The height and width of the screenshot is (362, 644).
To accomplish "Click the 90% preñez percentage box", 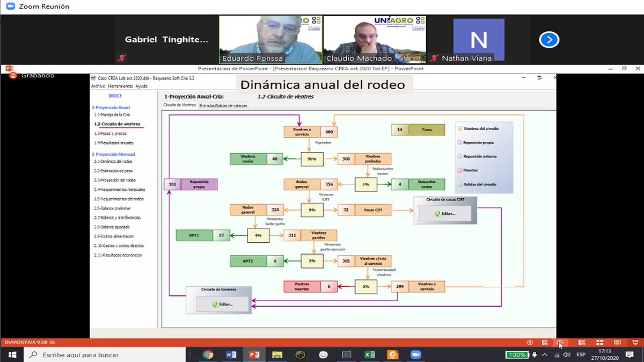I will [x=311, y=158].
